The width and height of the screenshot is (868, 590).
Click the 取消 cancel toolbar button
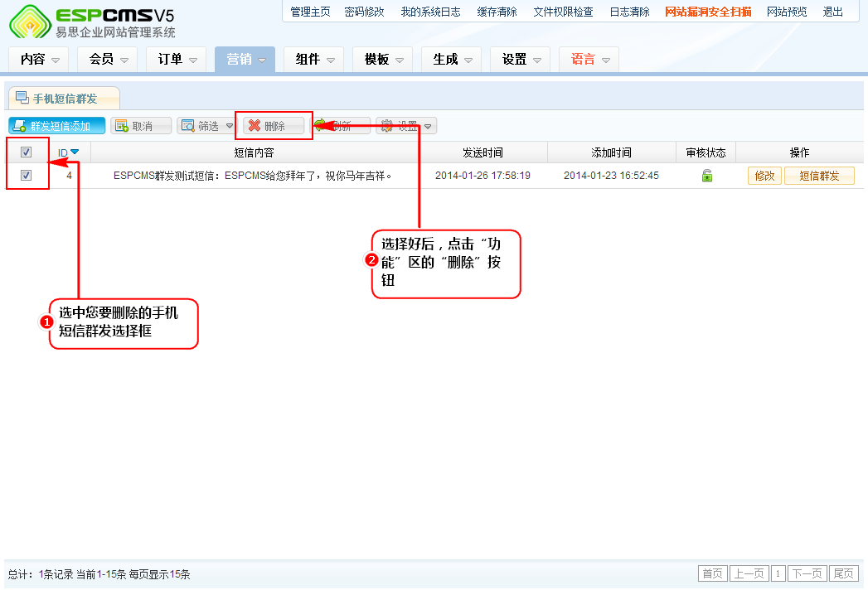[141, 126]
